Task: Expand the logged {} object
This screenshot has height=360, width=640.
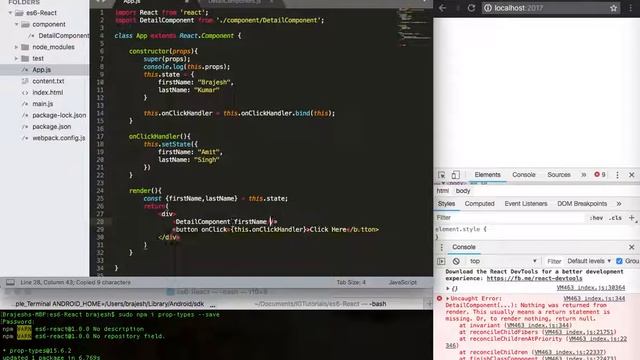Action: pyautogui.click(x=448, y=289)
